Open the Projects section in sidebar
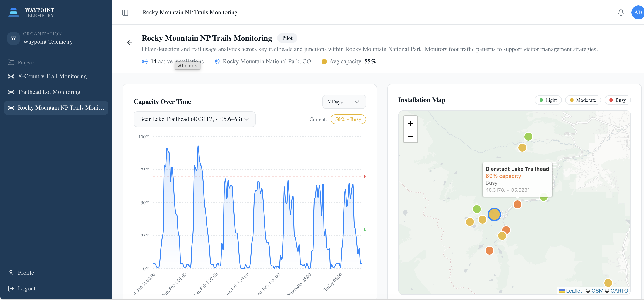 click(x=26, y=62)
